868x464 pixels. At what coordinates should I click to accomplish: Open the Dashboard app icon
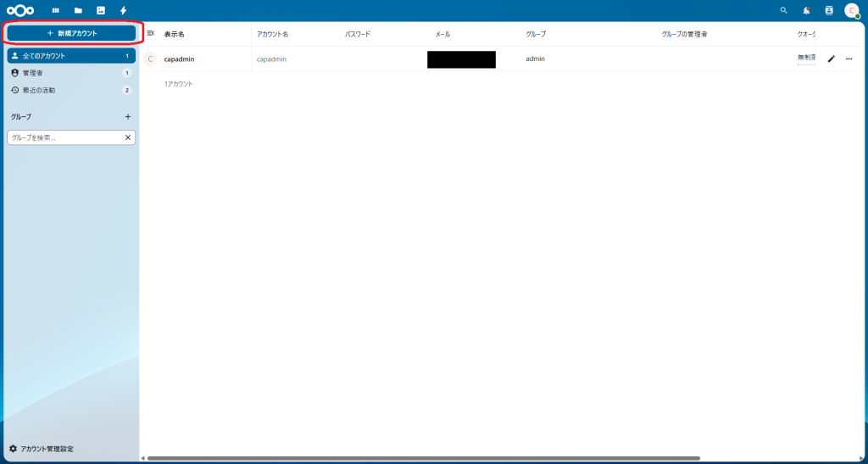coord(56,10)
